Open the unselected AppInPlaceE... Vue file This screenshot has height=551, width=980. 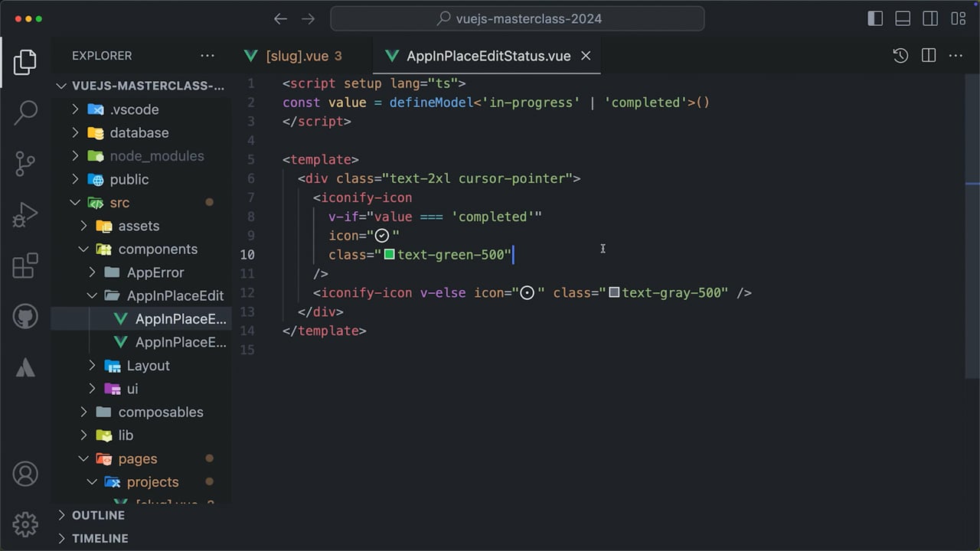pyautogui.click(x=142, y=342)
